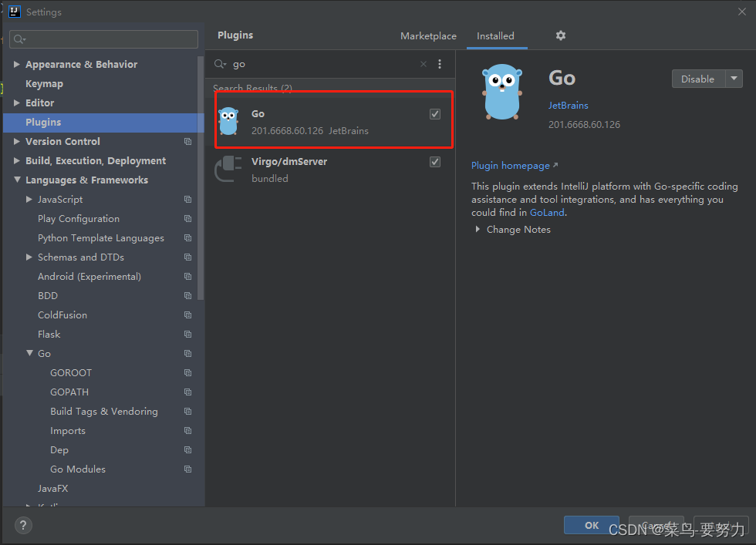
Task: Open the JetBrains vendor link
Action: point(568,105)
